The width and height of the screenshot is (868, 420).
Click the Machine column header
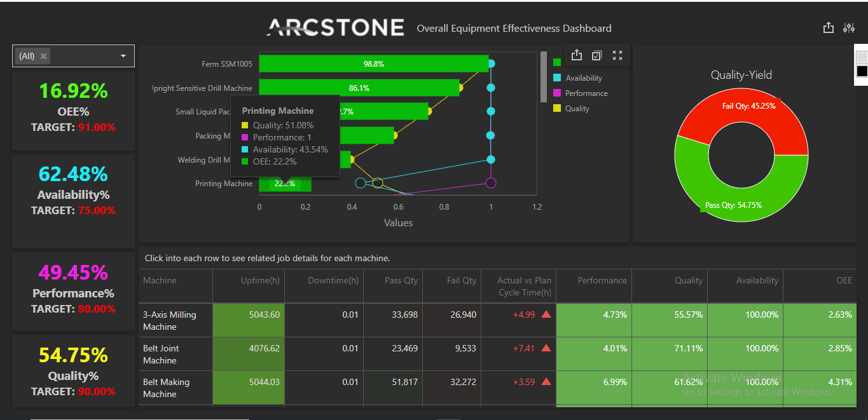(160, 280)
